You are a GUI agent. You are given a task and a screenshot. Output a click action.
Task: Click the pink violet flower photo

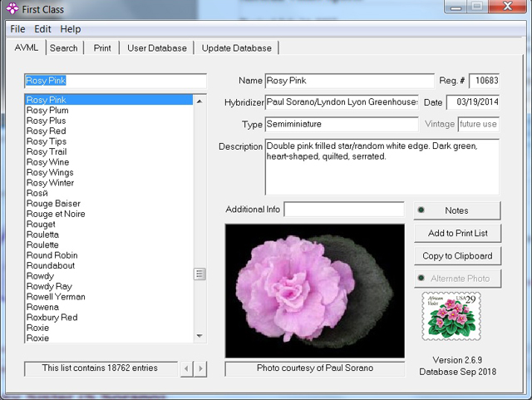pyautogui.click(x=314, y=291)
